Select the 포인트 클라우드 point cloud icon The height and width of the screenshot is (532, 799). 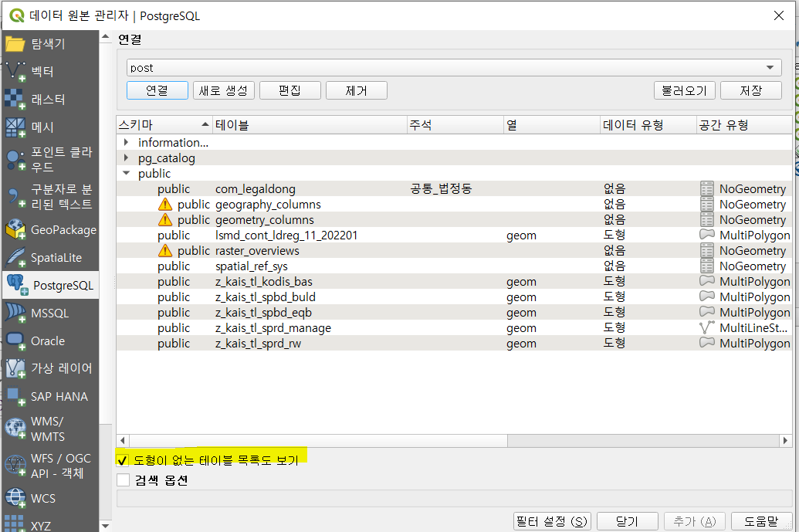point(15,160)
